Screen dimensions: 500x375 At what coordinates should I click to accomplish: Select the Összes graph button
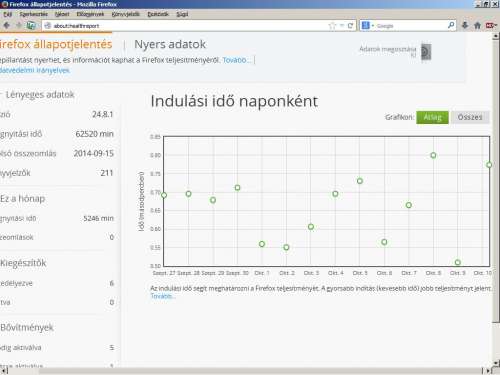[470, 117]
